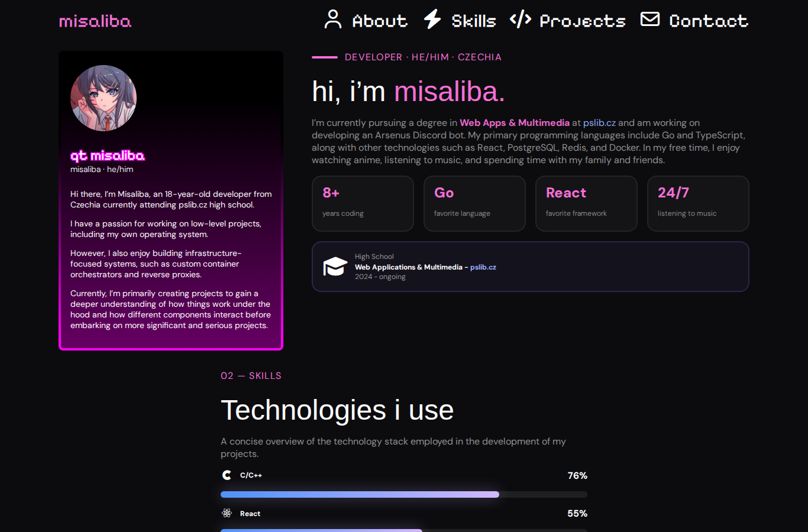The height and width of the screenshot is (532, 808).
Task: Click the paragraph starting 'Hi there, I'm Misaliba'
Action: [x=171, y=199]
